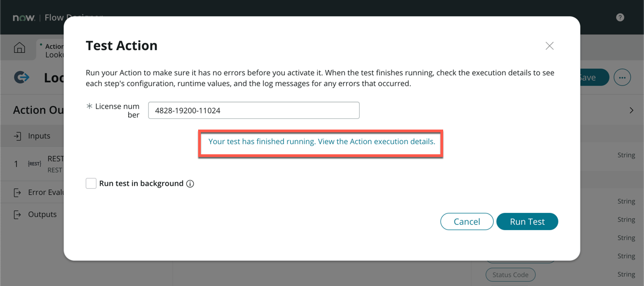The width and height of the screenshot is (644, 286).
Task: Click the Outputs section icon
Action: coord(17,215)
